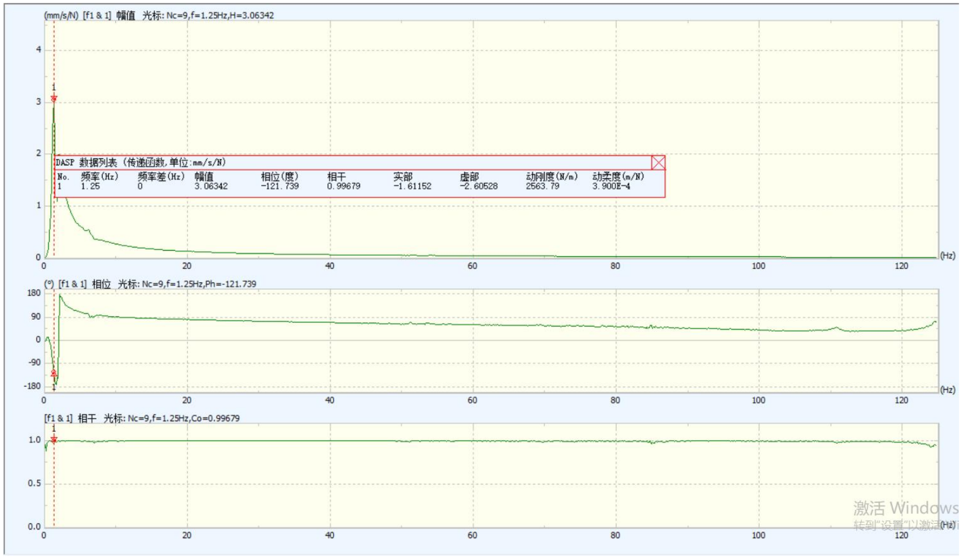Click the 频率(Hz) column header
966x560 pixels.
tap(99, 176)
